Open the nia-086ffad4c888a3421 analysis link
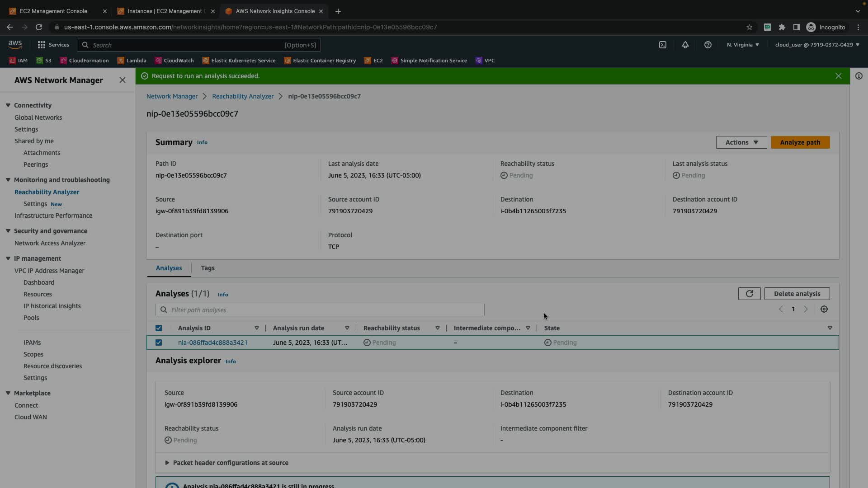This screenshot has height=488, width=868. (212, 343)
